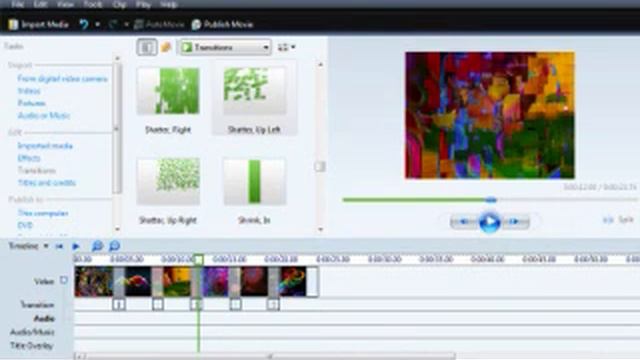Screen dimensions: 640x360
Task: Click the Zoom Timeline In magnifier
Action: [x=97, y=246]
